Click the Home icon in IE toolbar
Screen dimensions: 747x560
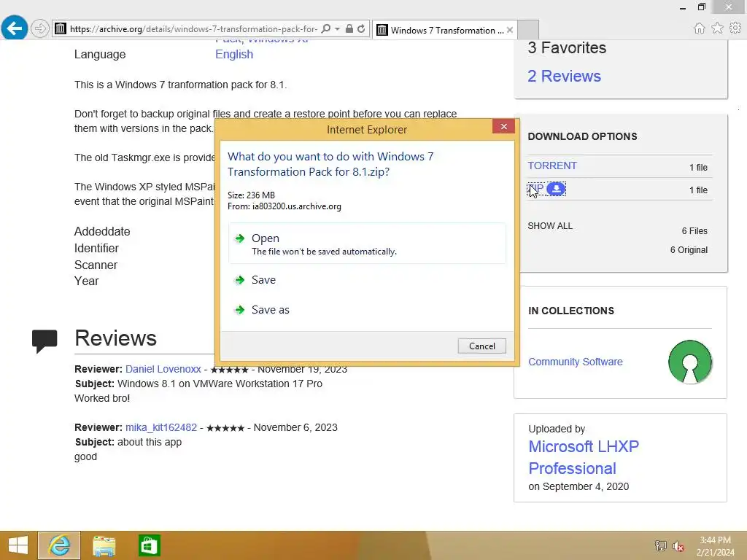pos(699,28)
